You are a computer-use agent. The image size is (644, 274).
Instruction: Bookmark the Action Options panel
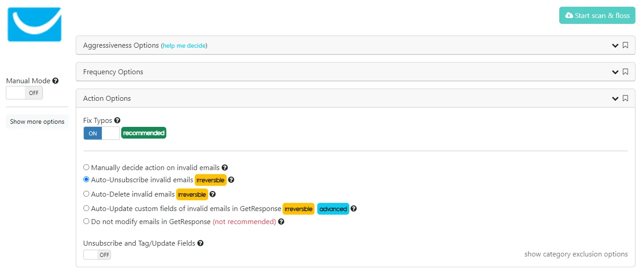(625, 99)
